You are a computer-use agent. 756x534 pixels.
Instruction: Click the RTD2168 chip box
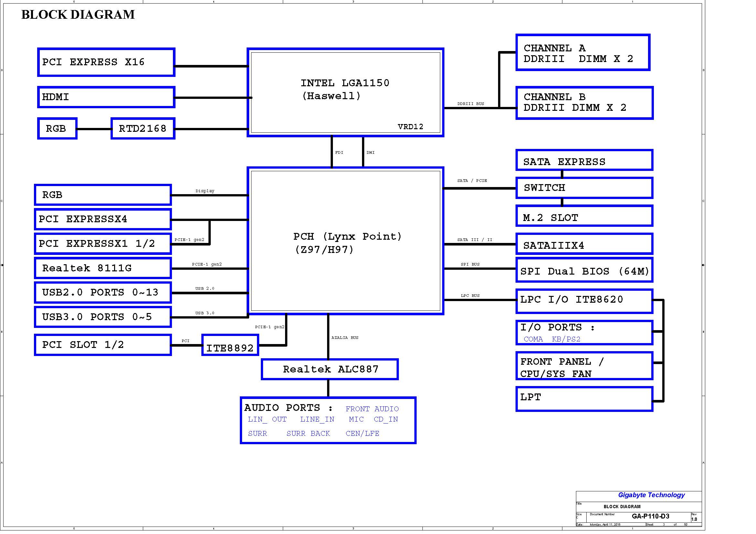[143, 128]
